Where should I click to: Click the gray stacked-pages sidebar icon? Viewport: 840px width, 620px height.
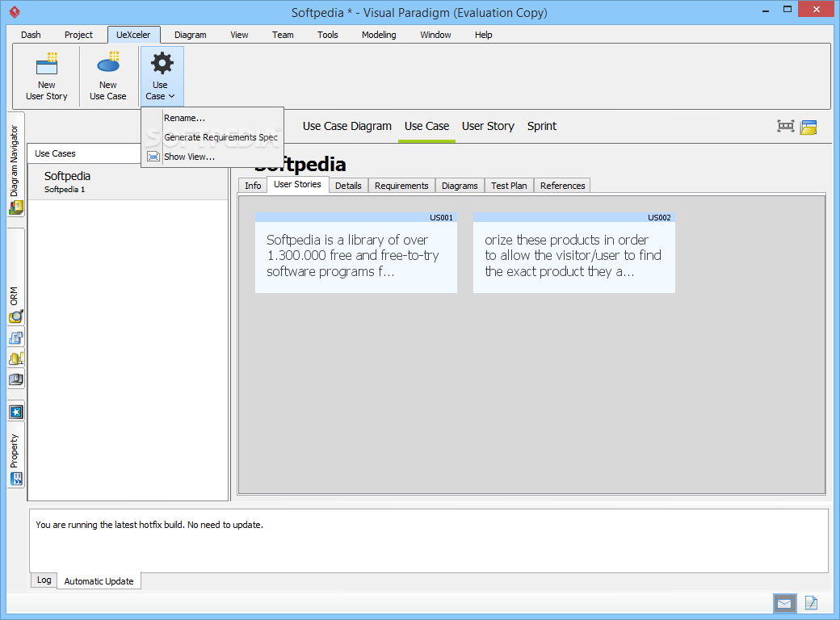pos(15,379)
